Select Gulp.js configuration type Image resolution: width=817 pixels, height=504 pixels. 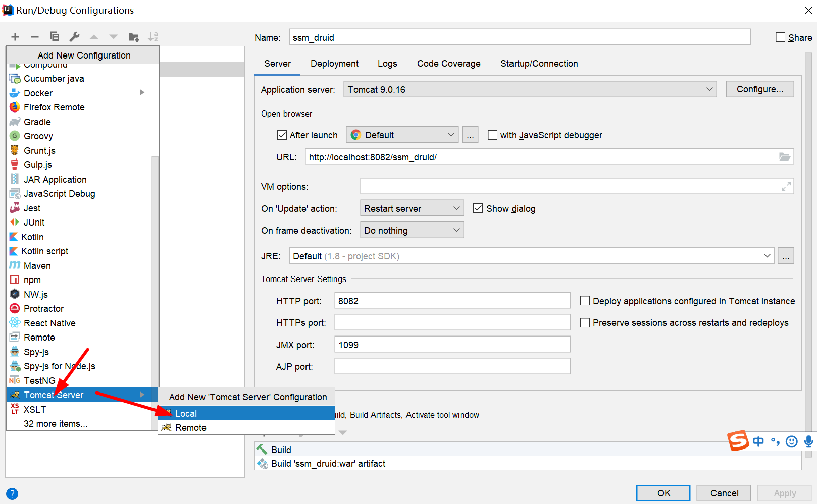[x=79, y=165]
